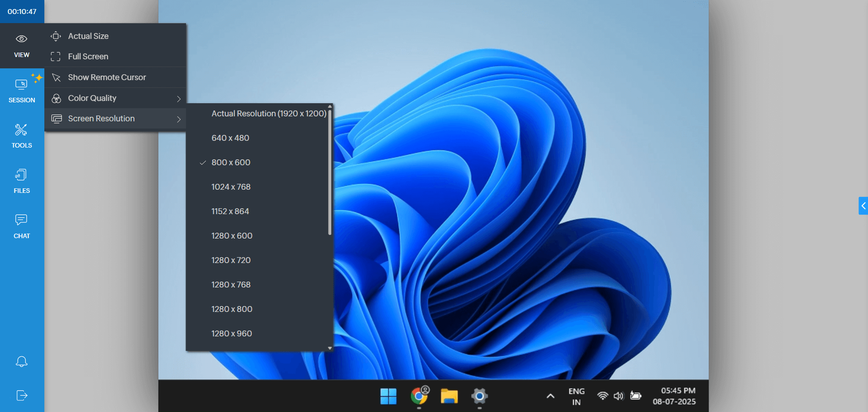
Task: Choose the 1024 x 768 resolution
Action: point(231,187)
